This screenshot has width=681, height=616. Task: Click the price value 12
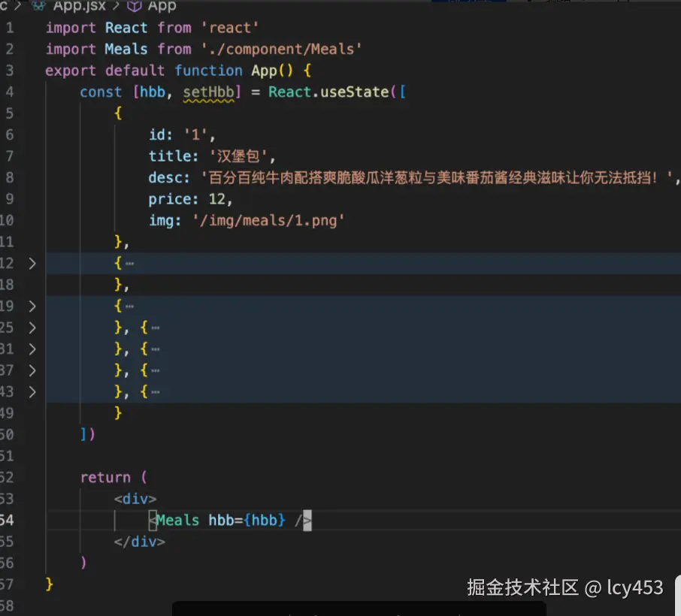coord(216,199)
